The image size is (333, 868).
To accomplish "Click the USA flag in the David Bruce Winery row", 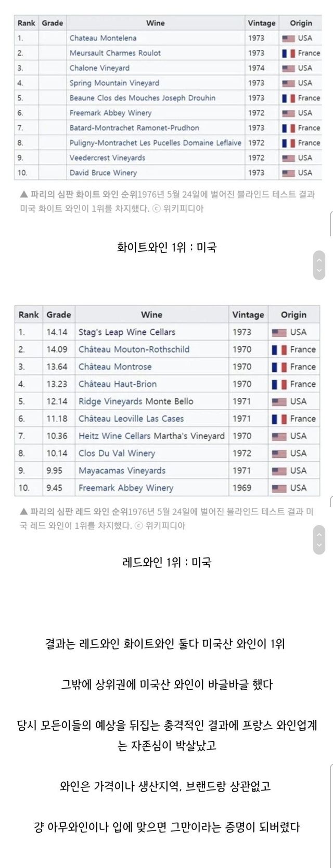I will pyautogui.click(x=288, y=173).
